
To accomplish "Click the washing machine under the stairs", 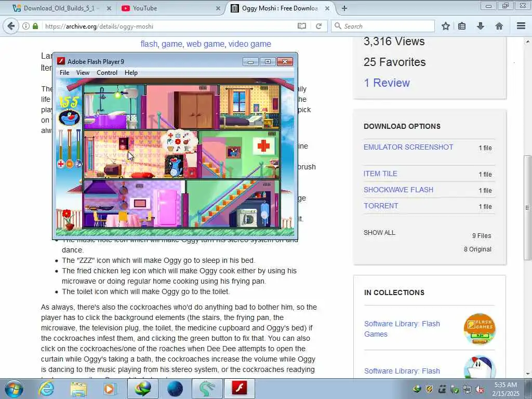I will pos(248,218).
